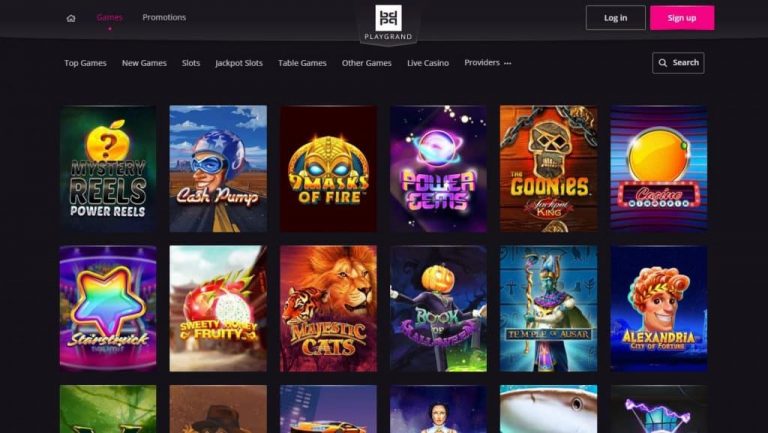Select the Games navigation tab

(x=110, y=17)
